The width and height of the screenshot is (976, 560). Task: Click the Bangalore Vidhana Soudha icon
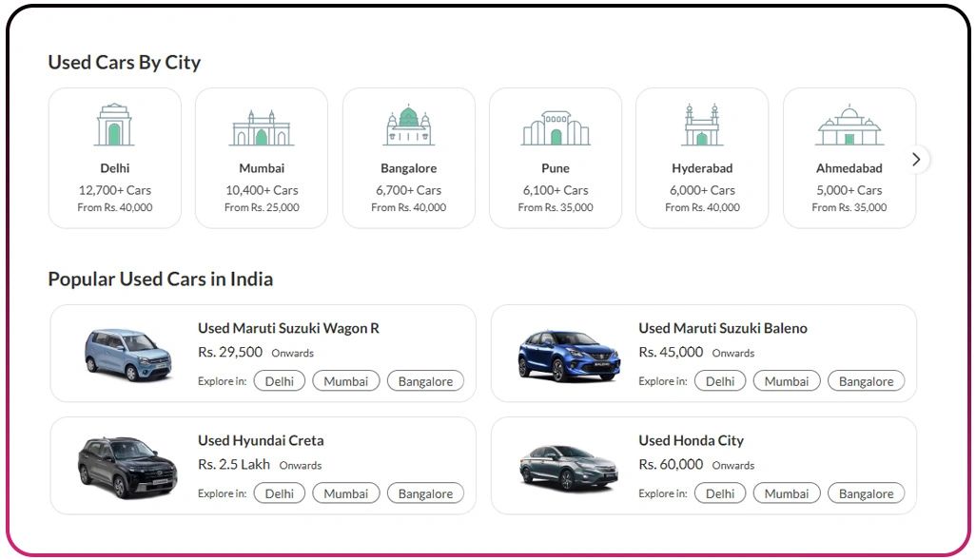click(408, 126)
